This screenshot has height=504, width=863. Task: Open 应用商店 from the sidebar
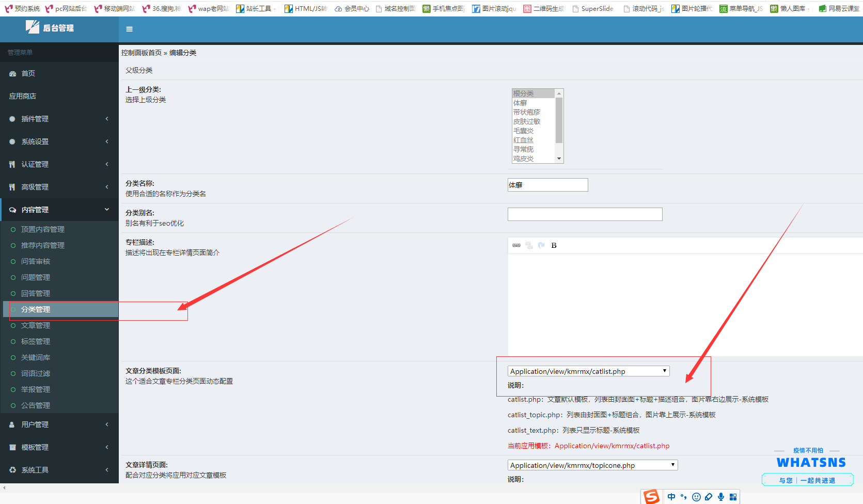coord(23,96)
